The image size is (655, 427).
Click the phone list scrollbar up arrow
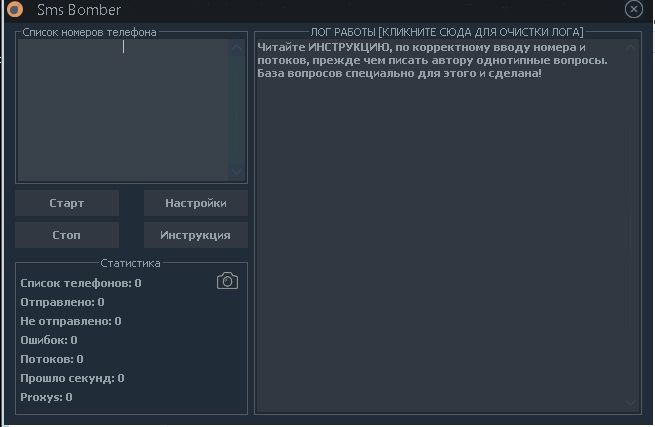point(237,47)
